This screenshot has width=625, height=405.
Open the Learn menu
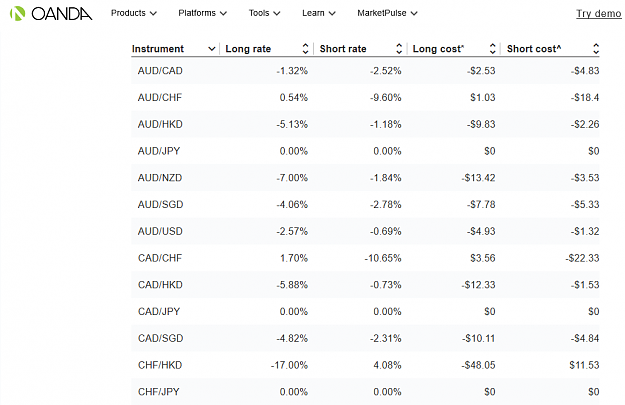[318, 13]
